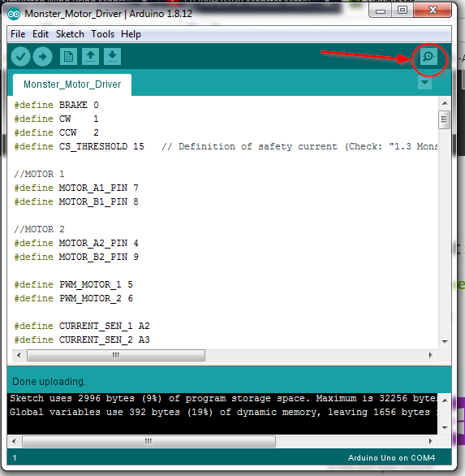Open the File menu
The image size is (465, 476).
18,34
